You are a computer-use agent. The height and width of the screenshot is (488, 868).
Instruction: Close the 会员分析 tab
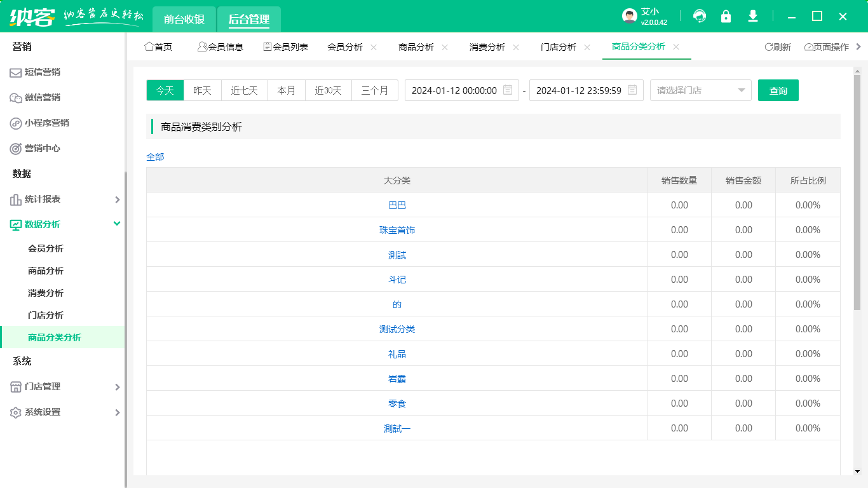point(374,47)
